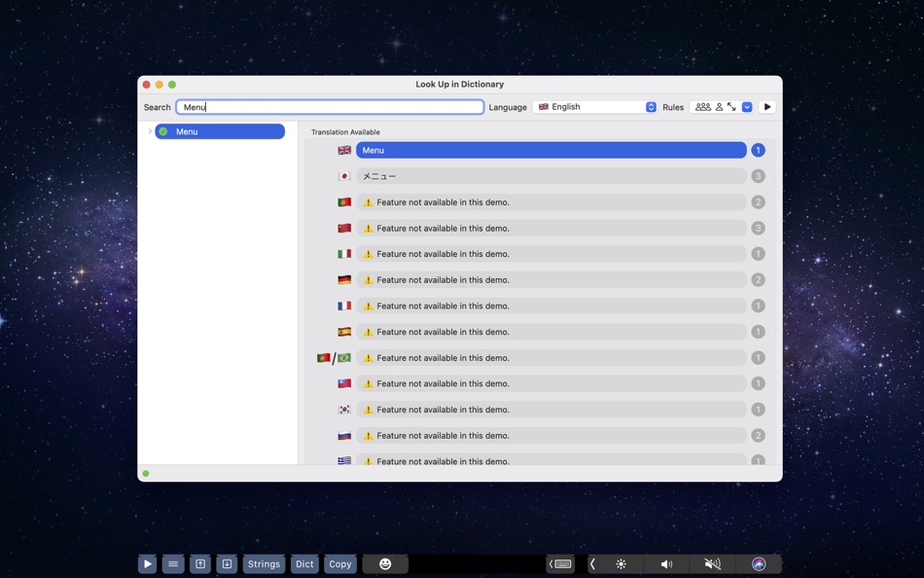Click the Touch Bar upload arrow icon
Screen dimensions: 924x578
pyautogui.click(x=200, y=564)
